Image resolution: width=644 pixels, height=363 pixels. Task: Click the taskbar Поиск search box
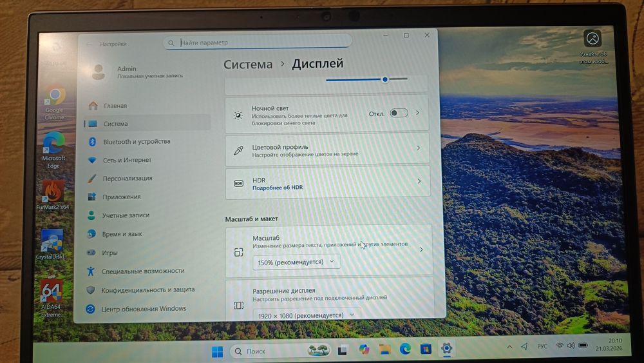point(281,351)
